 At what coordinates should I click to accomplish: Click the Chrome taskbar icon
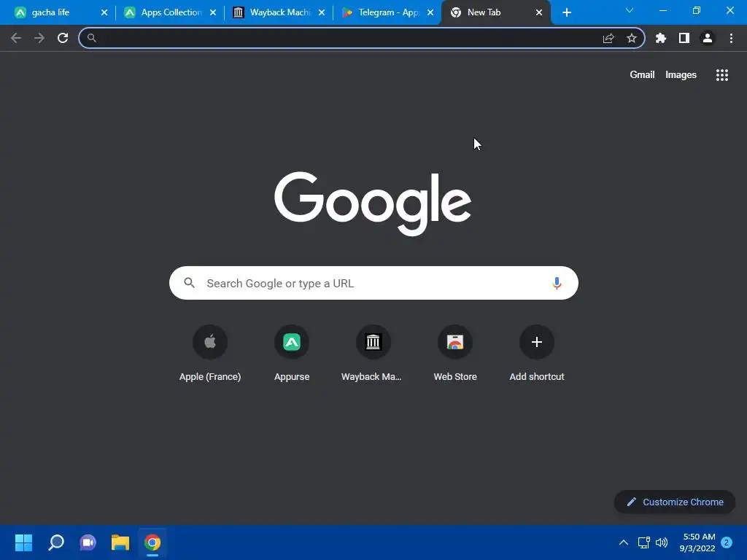click(152, 542)
